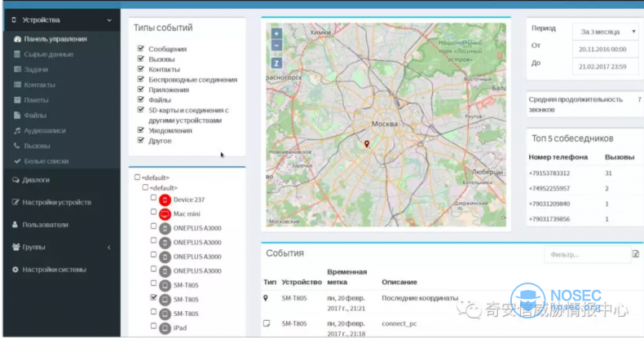The image size is (644, 338).
Task: Uncheck the Вызовы event type checkbox
Action: point(141,59)
